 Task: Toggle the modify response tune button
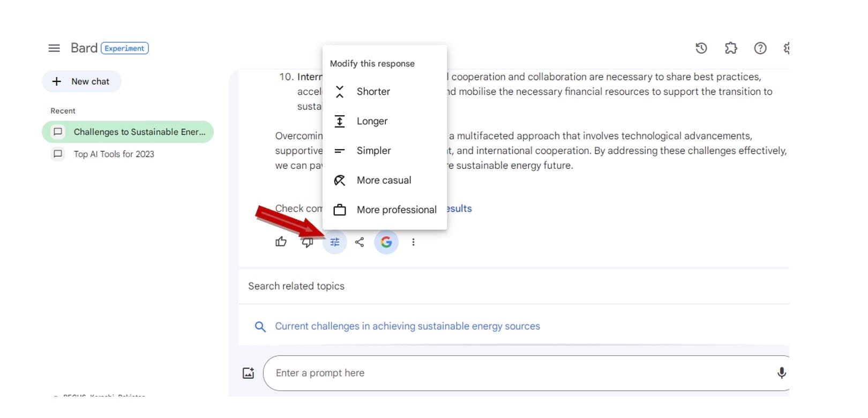pos(335,242)
